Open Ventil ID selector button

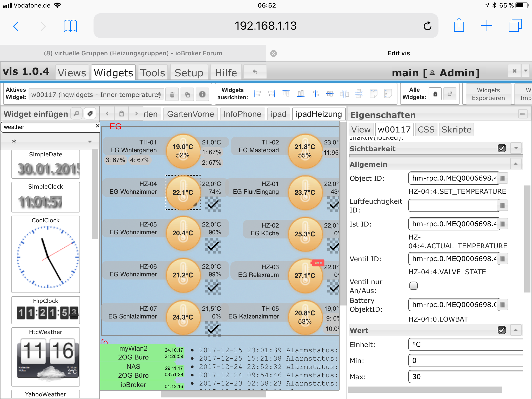pos(503,259)
